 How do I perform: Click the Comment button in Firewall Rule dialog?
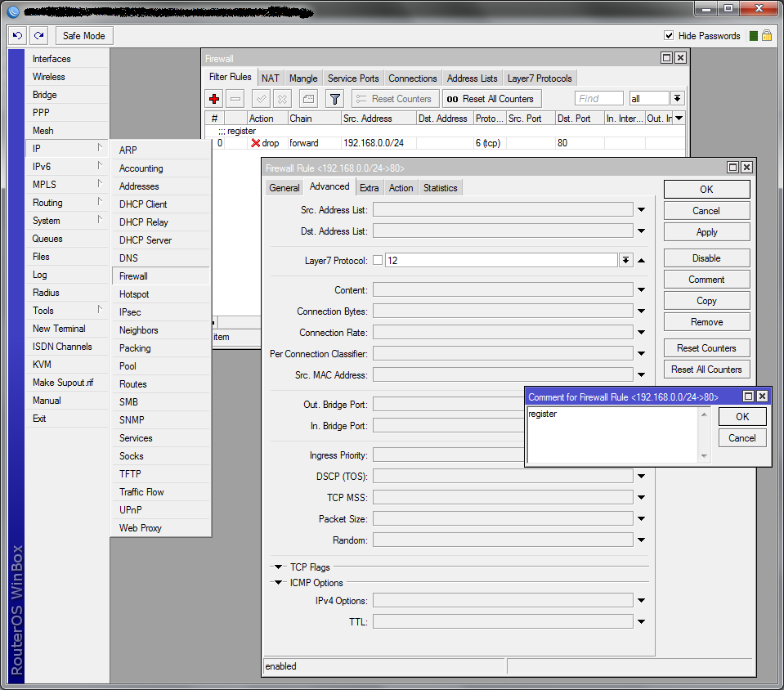coord(706,280)
